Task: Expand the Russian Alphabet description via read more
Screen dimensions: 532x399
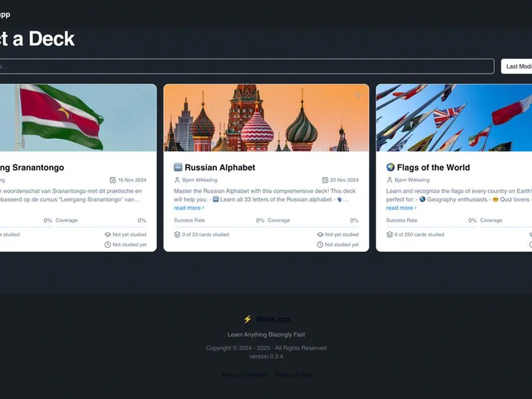Action: (190, 208)
